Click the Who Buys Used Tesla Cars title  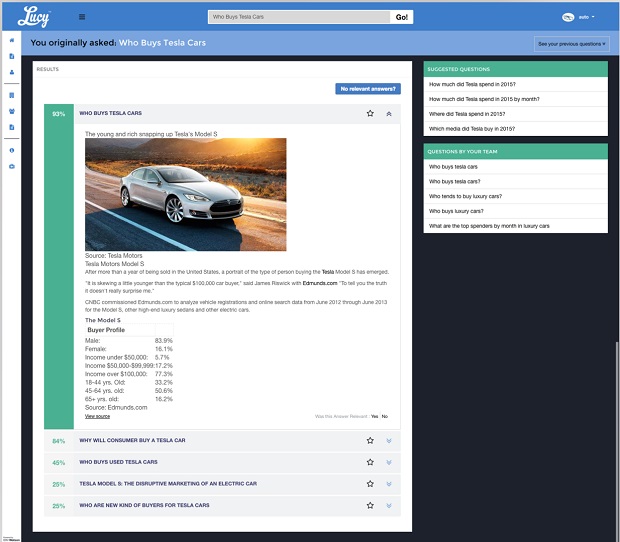118,462
